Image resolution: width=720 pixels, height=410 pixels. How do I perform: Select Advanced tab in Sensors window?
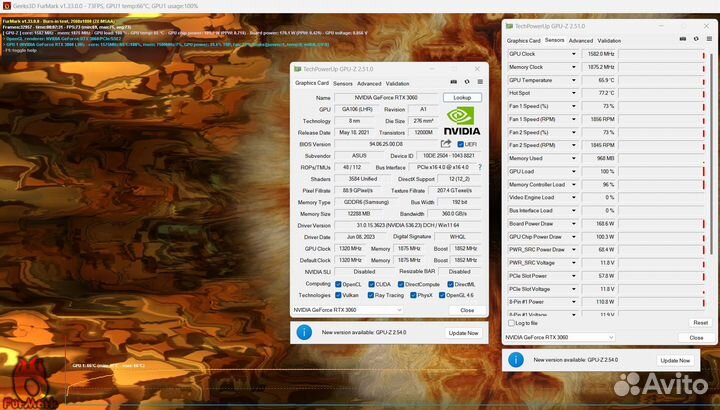tap(581, 41)
